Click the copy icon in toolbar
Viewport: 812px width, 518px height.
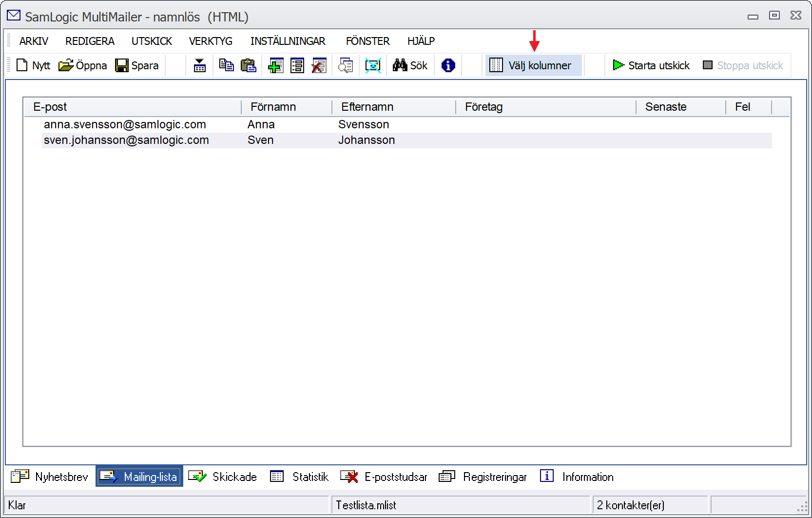click(x=226, y=65)
